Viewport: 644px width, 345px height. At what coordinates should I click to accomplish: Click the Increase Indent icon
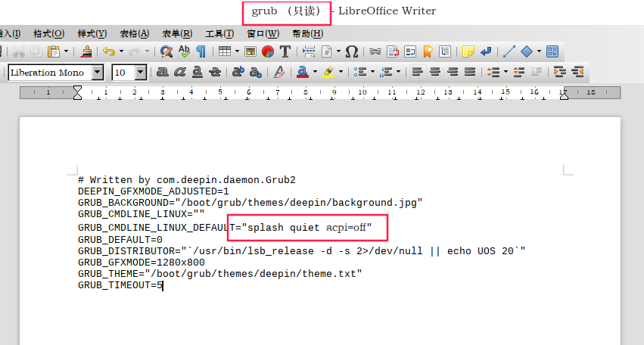point(560,73)
